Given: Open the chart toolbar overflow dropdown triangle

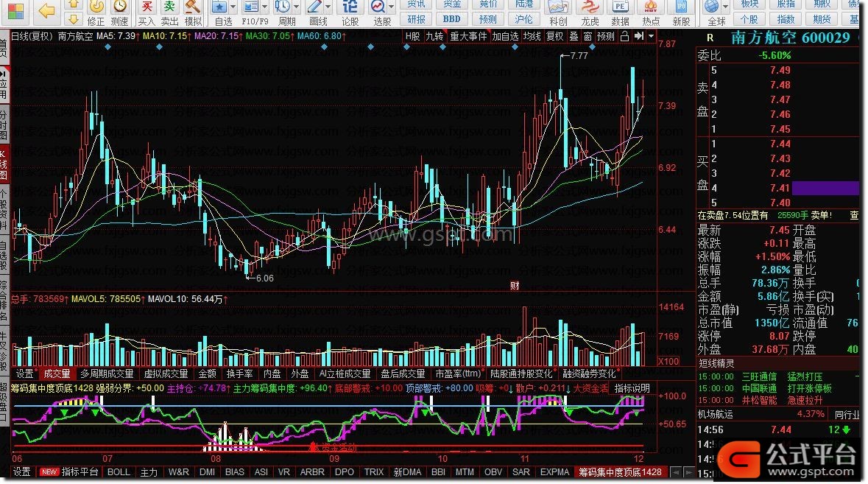Looking at the screenshot, I should (651, 37).
